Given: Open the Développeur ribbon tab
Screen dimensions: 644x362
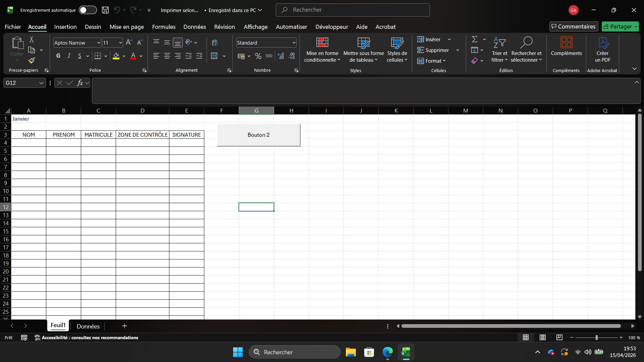Looking at the screenshot, I should click(x=331, y=27).
